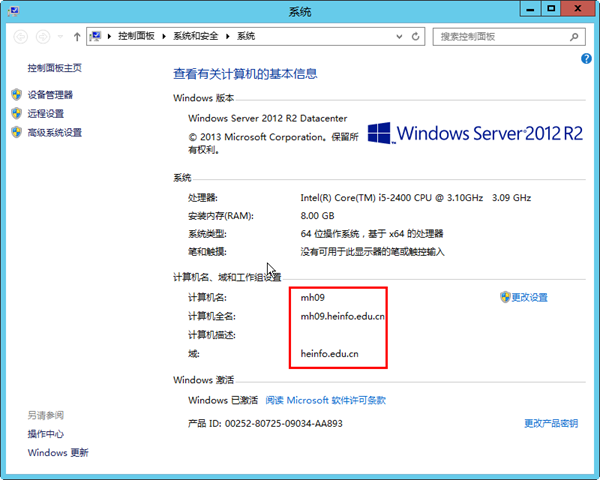
Task: Click the Windows Server 2012 R2 logo
Action: (x=475, y=133)
